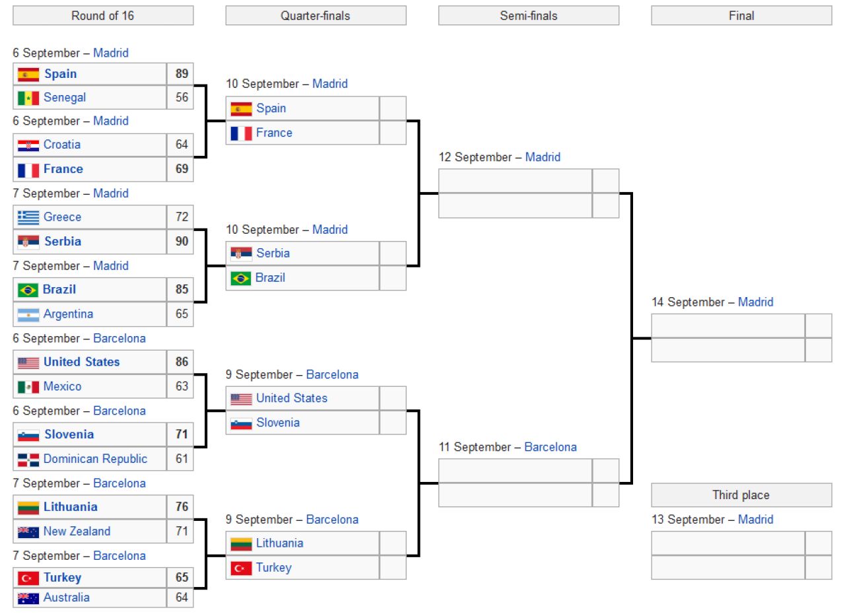Click the Brazil flag in Quarter-finals
845x616 pixels.
(x=241, y=279)
